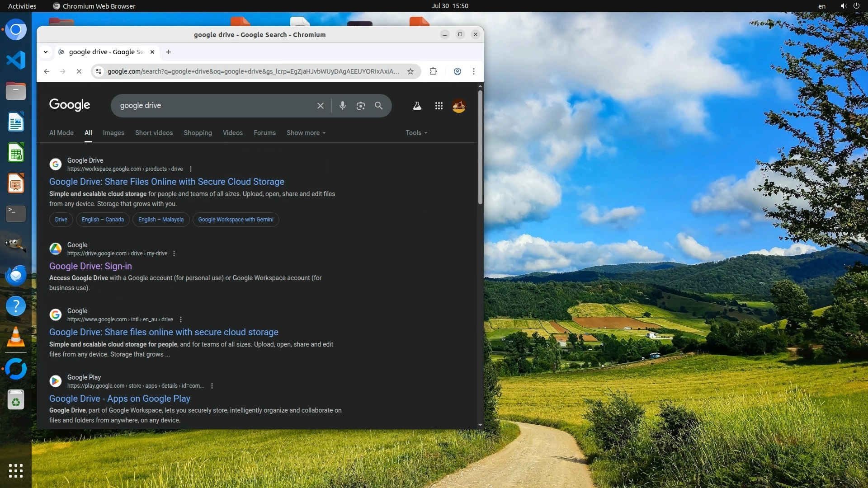
Task: Open the Google Drive: Sign-in link
Action: click(x=90, y=266)
